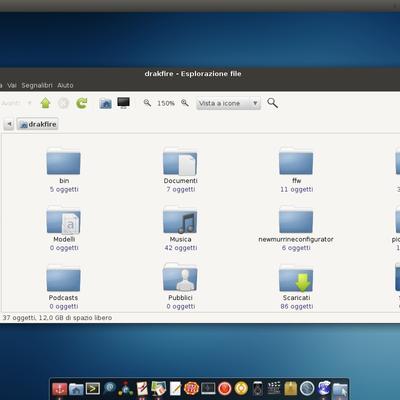Click the red circle dock icon
The width and height of the screenshot is (400, 400).
coord(225,389)
